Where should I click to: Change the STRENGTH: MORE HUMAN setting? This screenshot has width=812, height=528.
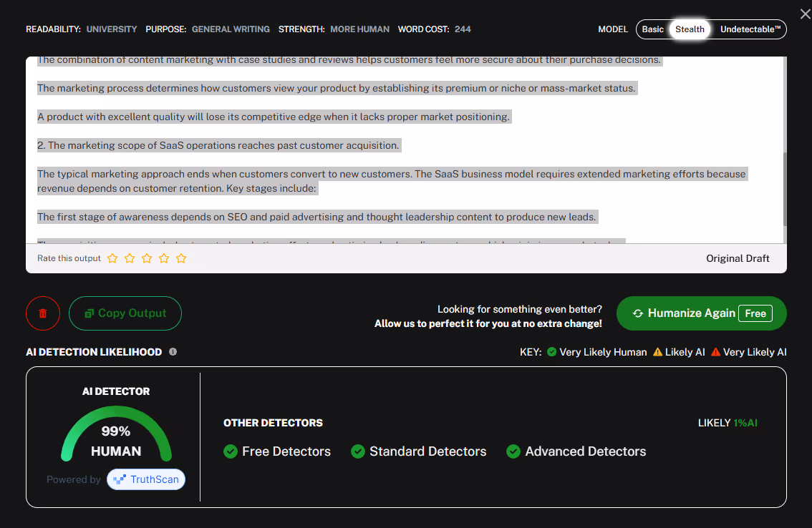click(x=361, y=29)
